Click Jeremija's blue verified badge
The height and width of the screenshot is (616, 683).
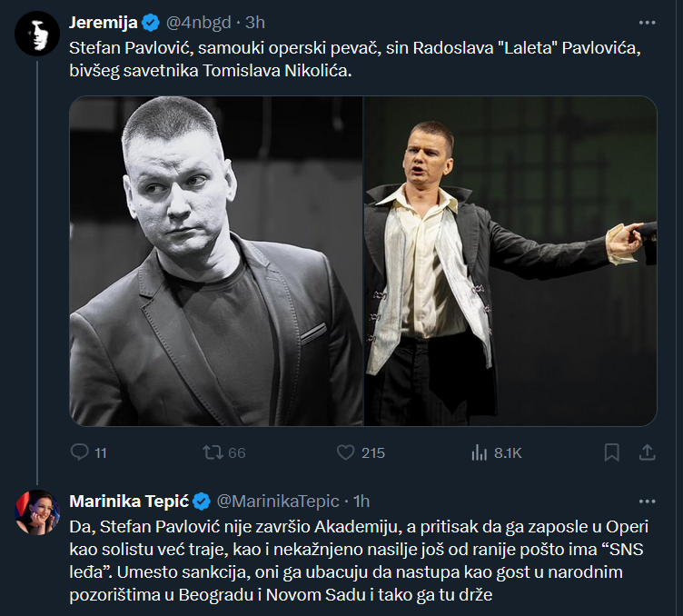[152, 22]
